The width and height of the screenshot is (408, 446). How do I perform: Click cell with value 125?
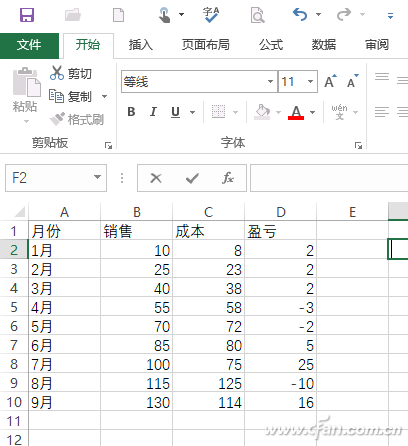(209, 383)
